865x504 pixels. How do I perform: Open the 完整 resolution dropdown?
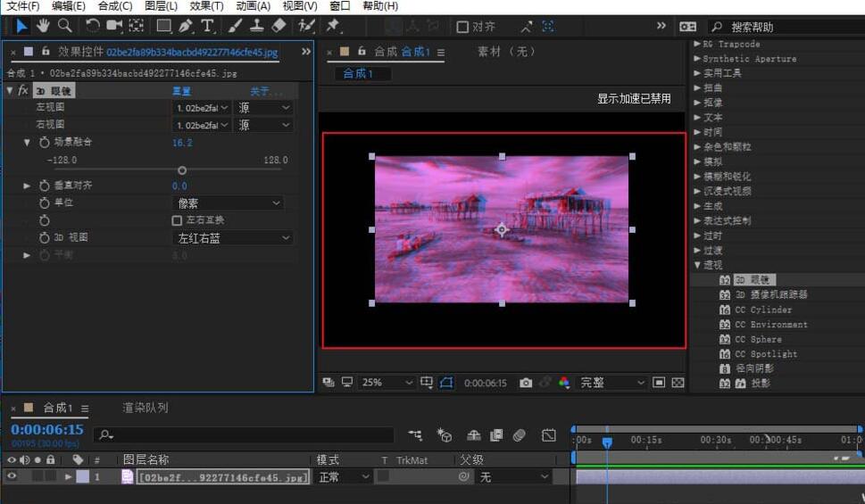[x=611, y=382]
